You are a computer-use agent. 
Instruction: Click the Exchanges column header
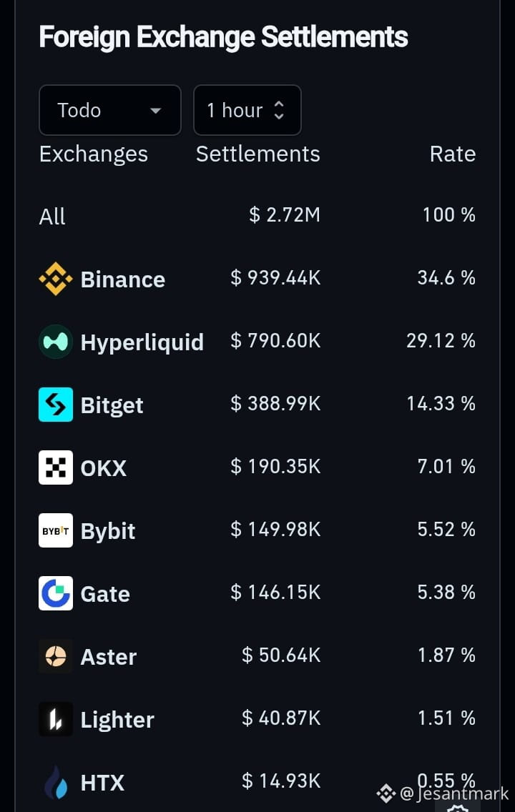[x=94, y=154]
